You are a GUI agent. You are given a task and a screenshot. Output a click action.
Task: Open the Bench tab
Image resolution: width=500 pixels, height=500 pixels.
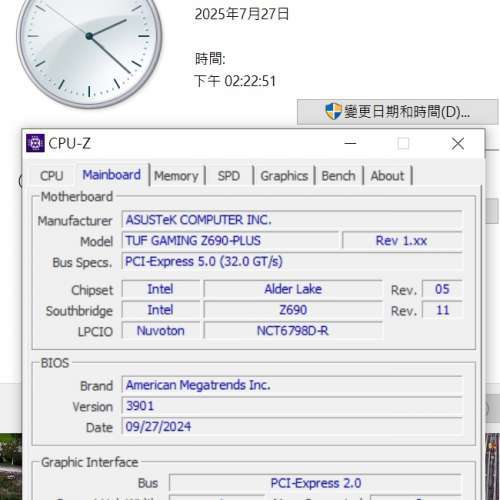[338, 176]
